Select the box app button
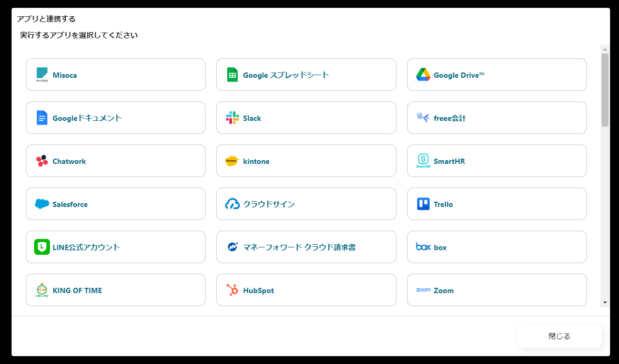Viewport: 619px width, 364px height. (x=496, y=247)
